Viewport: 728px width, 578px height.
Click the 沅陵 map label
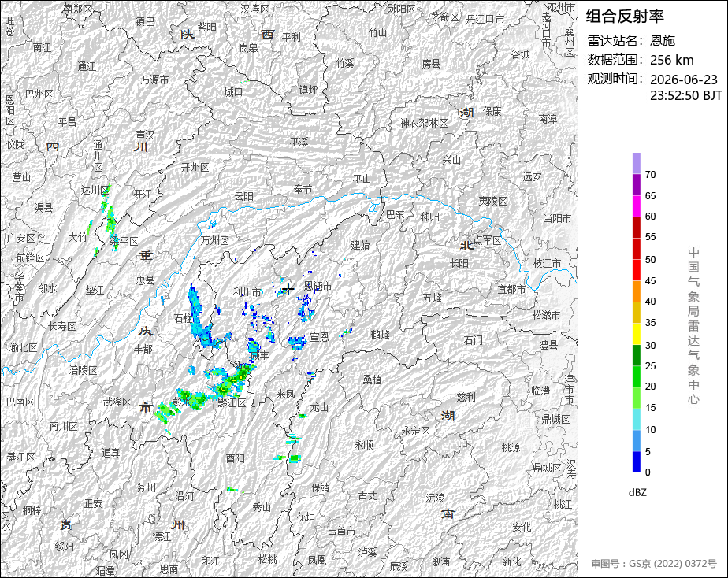click(x=436, y=498)
